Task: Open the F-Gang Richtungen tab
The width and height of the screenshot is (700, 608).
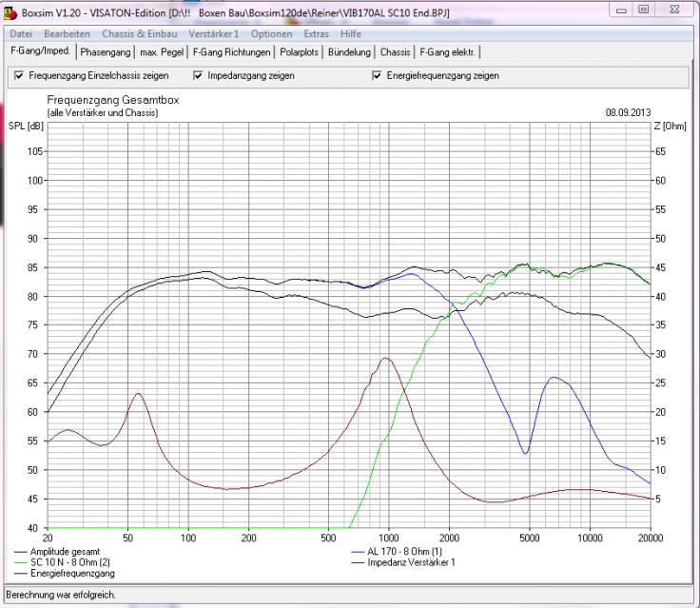Action: coord(232,52)
